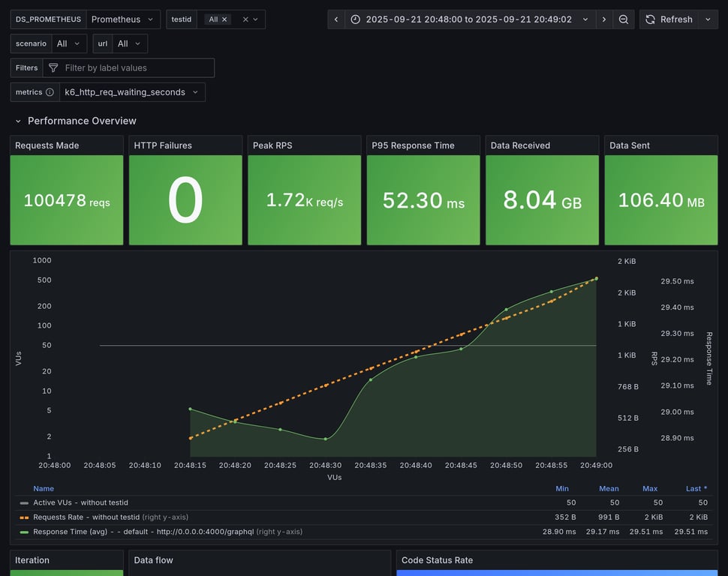The image size is (728, 576).
Task: Expand the testid variable dropdown chevron
Action: [x=255, y=19]
